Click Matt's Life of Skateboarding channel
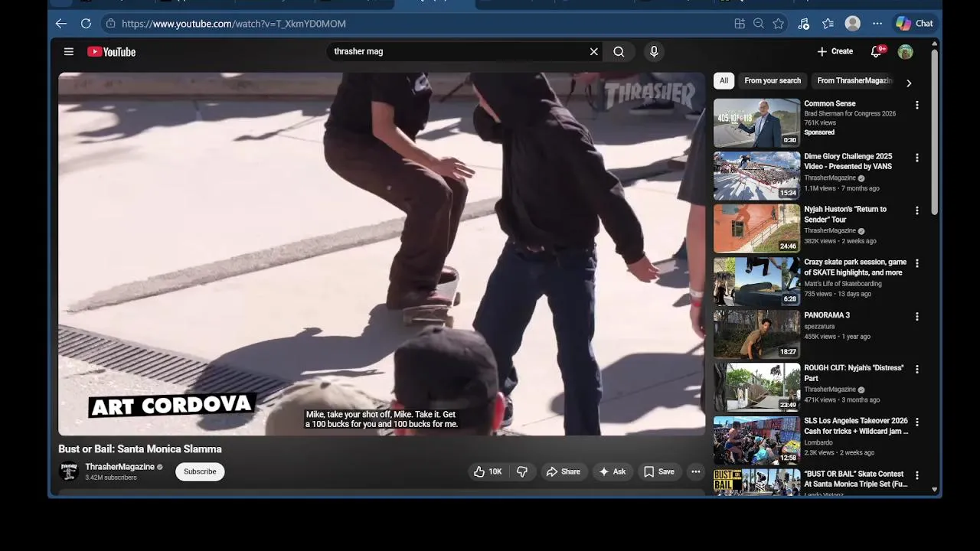 pyautogui.click(x=843, y=284)
